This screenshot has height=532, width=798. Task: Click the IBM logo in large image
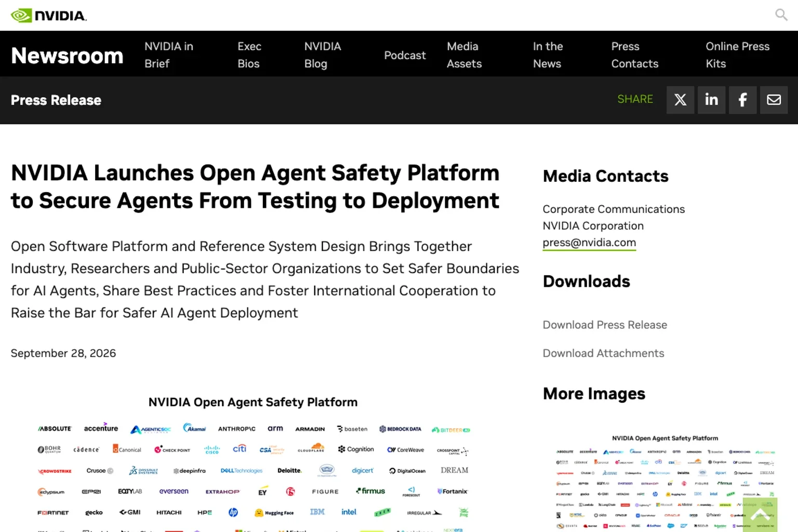[x=317, y=512]
